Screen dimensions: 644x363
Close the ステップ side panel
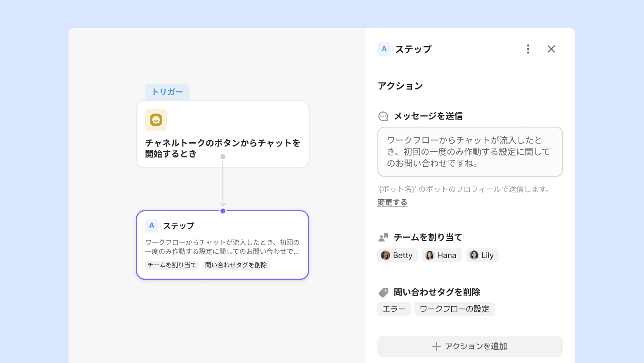(551, 49)
